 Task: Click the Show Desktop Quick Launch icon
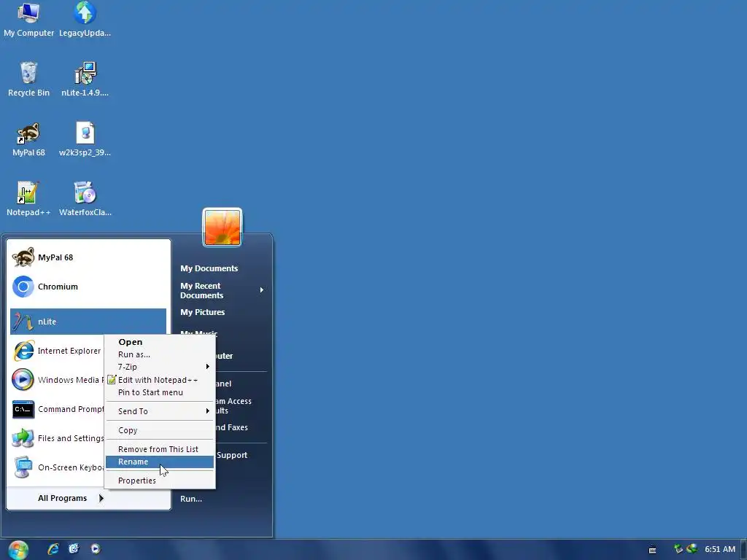[x=74, y=549]
